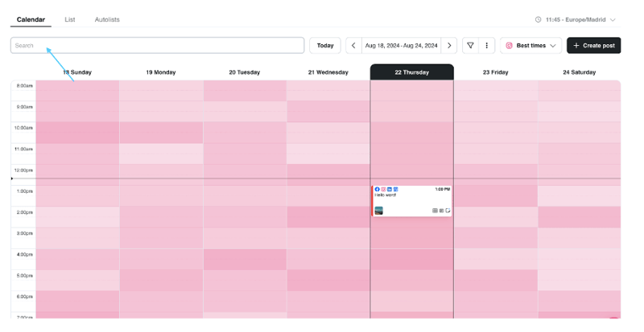This screenshot has height=332, width=644.
Task: Switch to the Autolists tab
Action: pyautogui.click(x=107, y=19)
